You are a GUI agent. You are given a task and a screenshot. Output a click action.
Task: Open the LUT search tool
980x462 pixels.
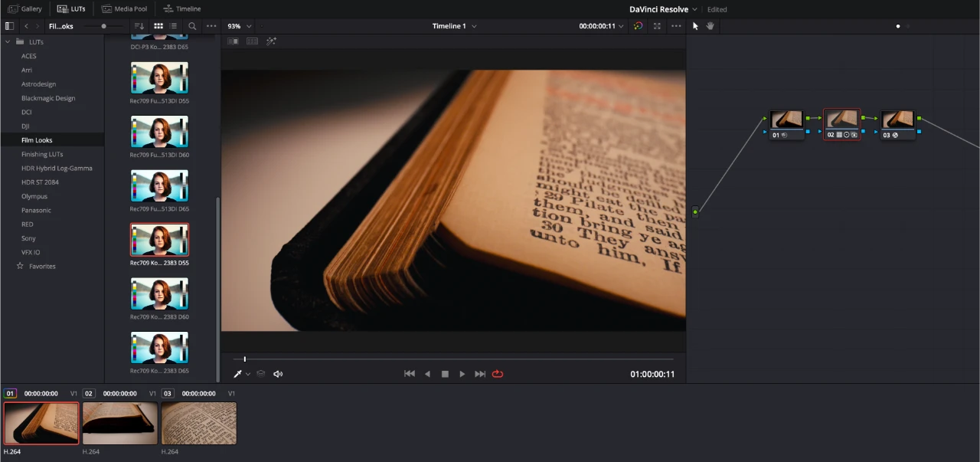point(191,25)
